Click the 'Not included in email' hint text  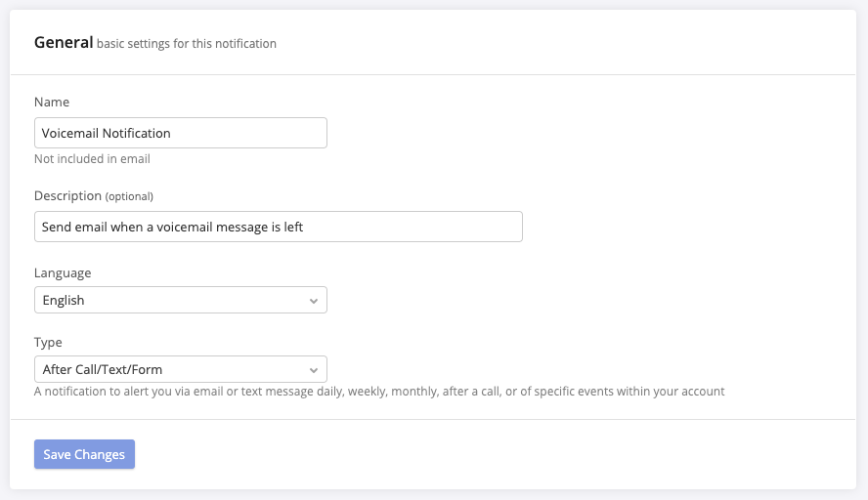pyautogui.click(x=92, y=158)
